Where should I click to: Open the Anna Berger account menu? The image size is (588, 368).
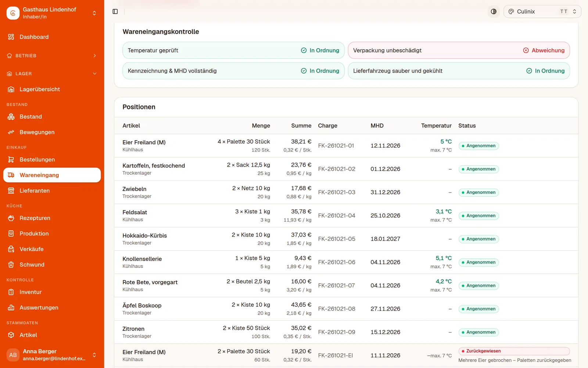click(52, 355)
